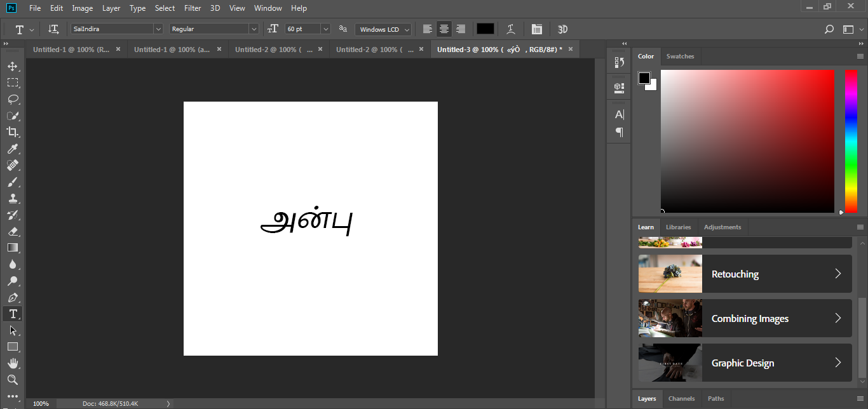
Task: Open the 60 pt font size dropdown
Action: coord(326,29)
